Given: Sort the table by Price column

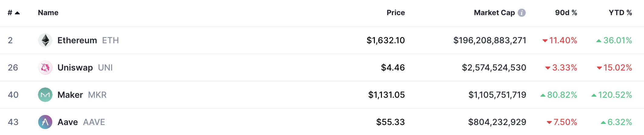Looking at the screenshot, I should [395, 13].
